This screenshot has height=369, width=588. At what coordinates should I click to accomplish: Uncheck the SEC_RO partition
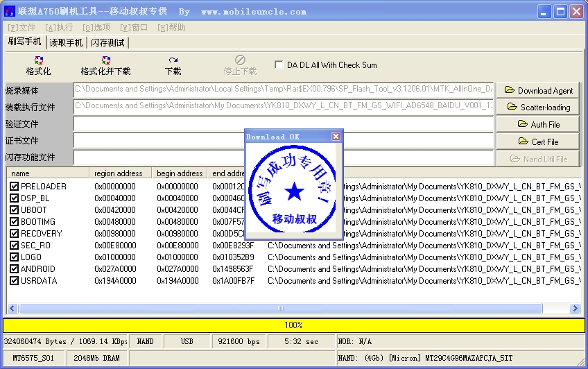tap(15, 246)
